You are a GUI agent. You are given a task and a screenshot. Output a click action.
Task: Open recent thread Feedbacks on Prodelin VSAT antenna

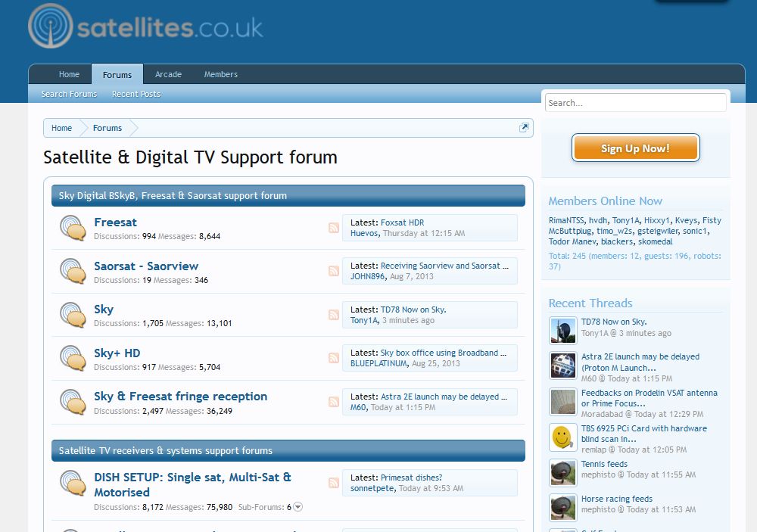649,398
